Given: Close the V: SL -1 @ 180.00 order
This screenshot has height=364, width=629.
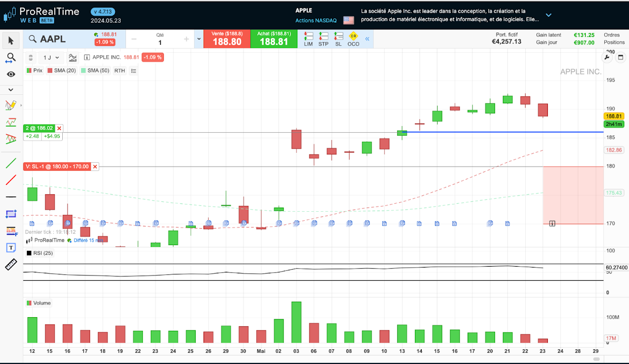Looking at the screenshot, I should click(x=95, y=166).
